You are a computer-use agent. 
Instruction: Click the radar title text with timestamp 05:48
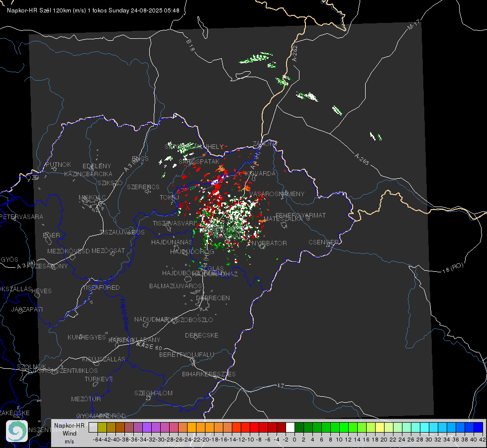93,10
